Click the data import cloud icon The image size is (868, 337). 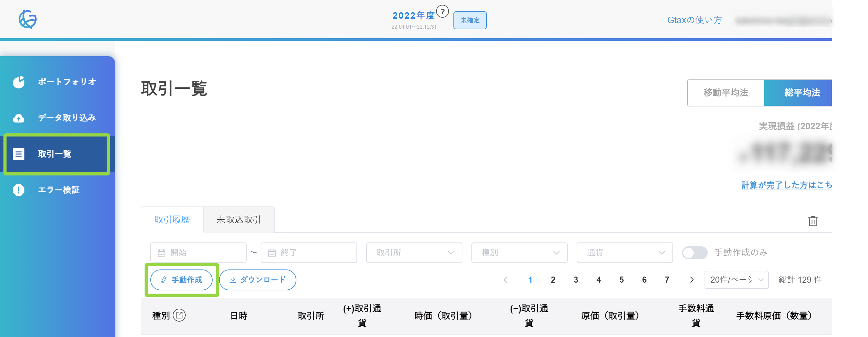click(x=19, y=118)
